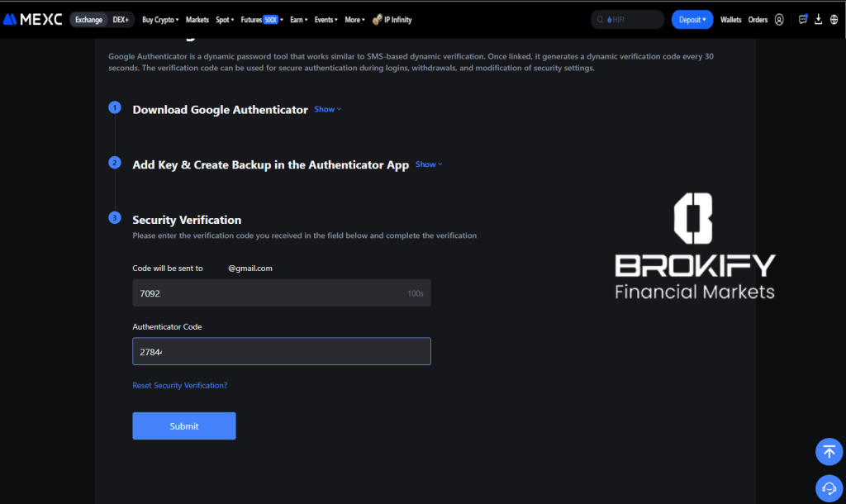This screenshot has height=504, width=846.
Task: Show the Add Key & Create Backup step
Action: [429, 164]
